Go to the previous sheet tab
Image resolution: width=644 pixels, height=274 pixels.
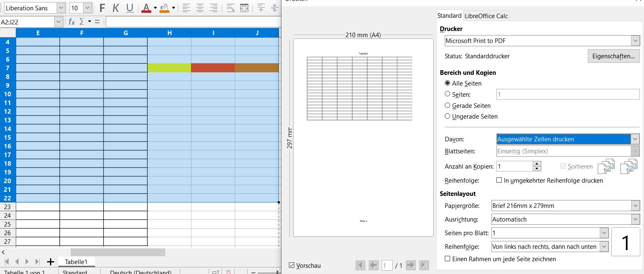point(17,262)
